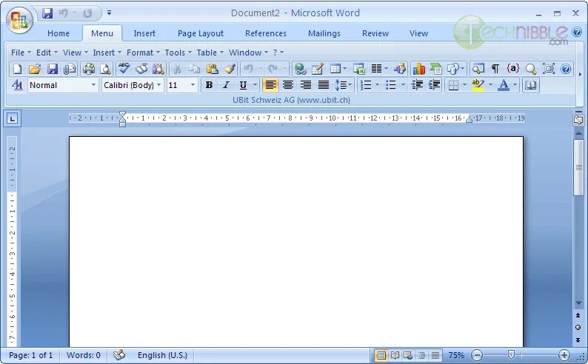Image resolution: width=588 pixels, height=364 pixels.
Task: Center align the text
Action: point(288,85)
